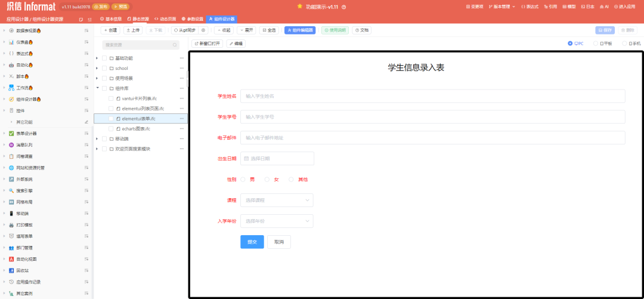Click the 新窗口打开 button
The width and height of the screenshot is (644, 299).
[207, 44]
